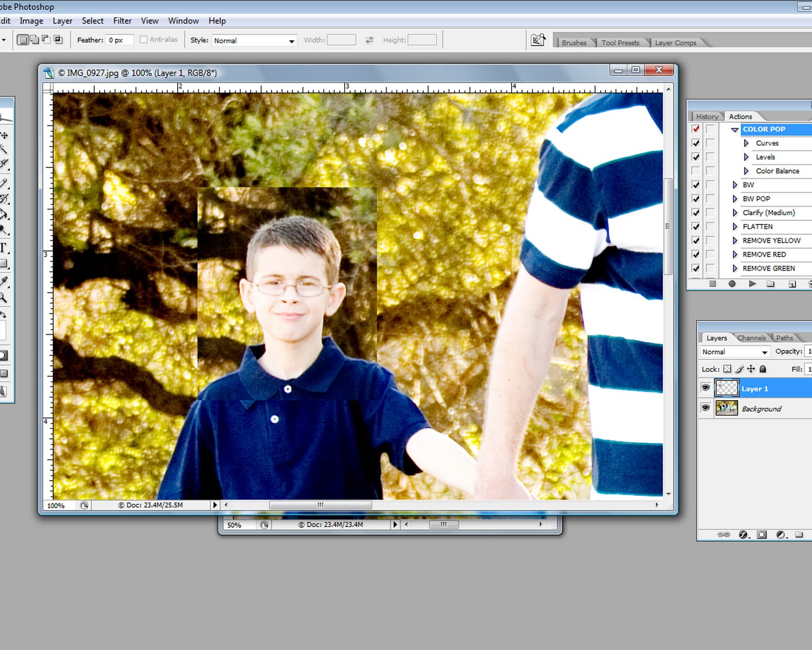
Task: Click the IMG_0927.jpg document title icon
Action: (x=49, y=73)
